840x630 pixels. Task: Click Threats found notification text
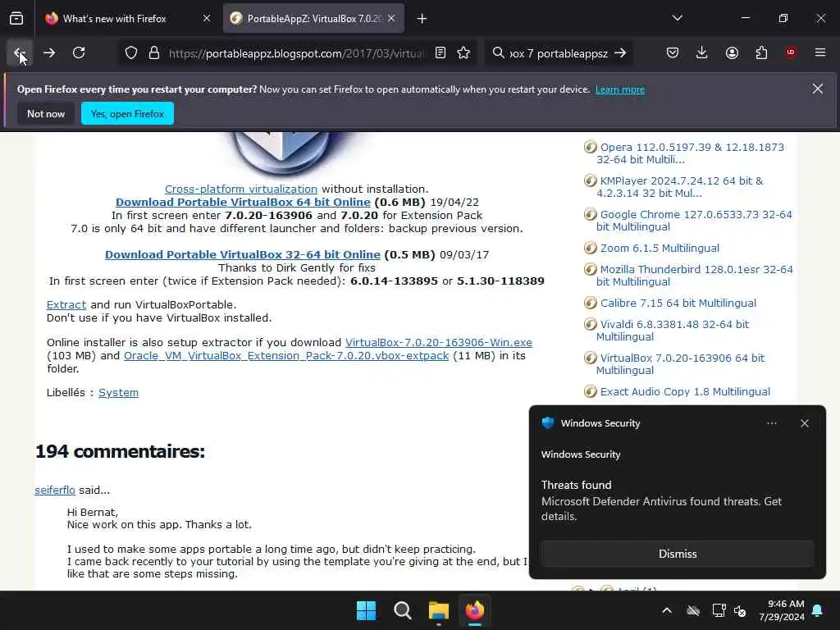pos(577,486)
